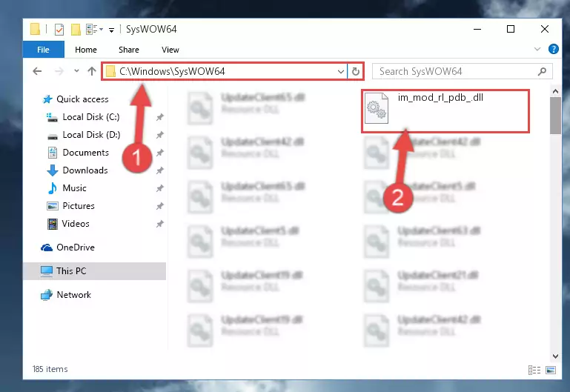Image resolution: width=570 pixels, height=392 pixels.
Task: Click the New folder icon in title bar
Action: click(76, 29)
